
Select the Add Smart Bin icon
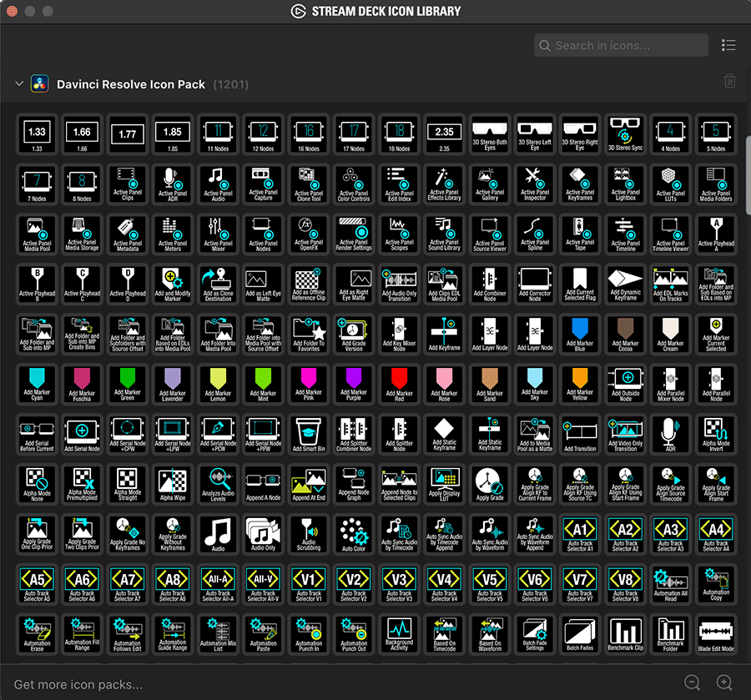point(309,435)
